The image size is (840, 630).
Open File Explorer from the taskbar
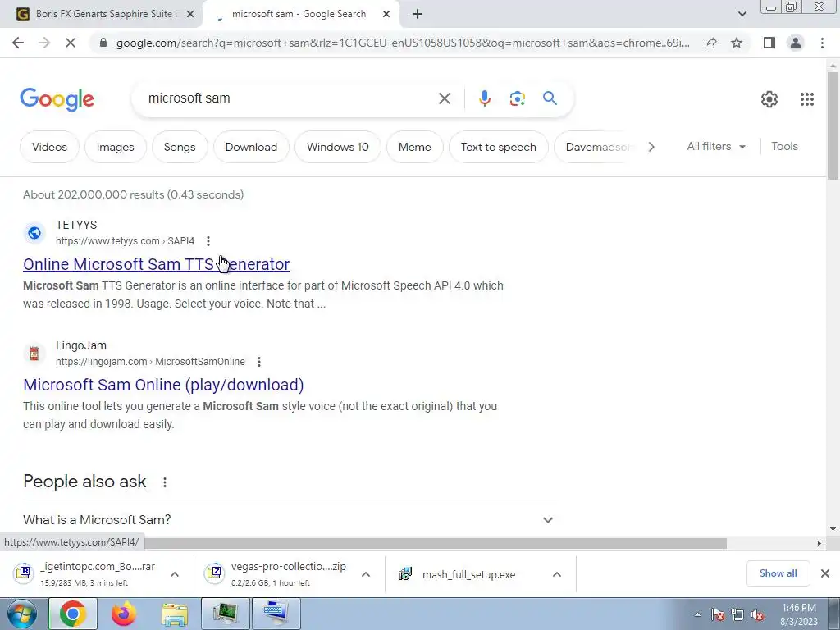coord(175,614)
